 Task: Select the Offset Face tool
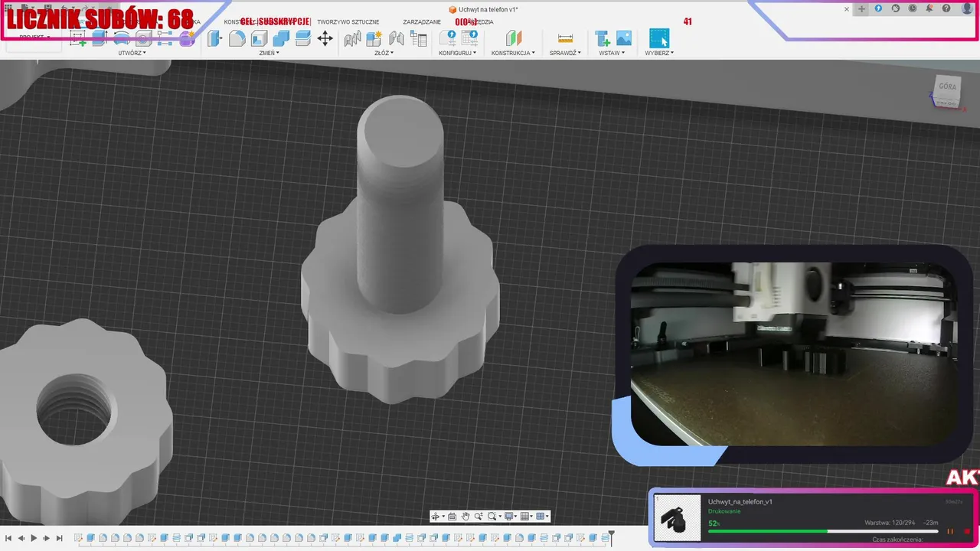[302, 38]
